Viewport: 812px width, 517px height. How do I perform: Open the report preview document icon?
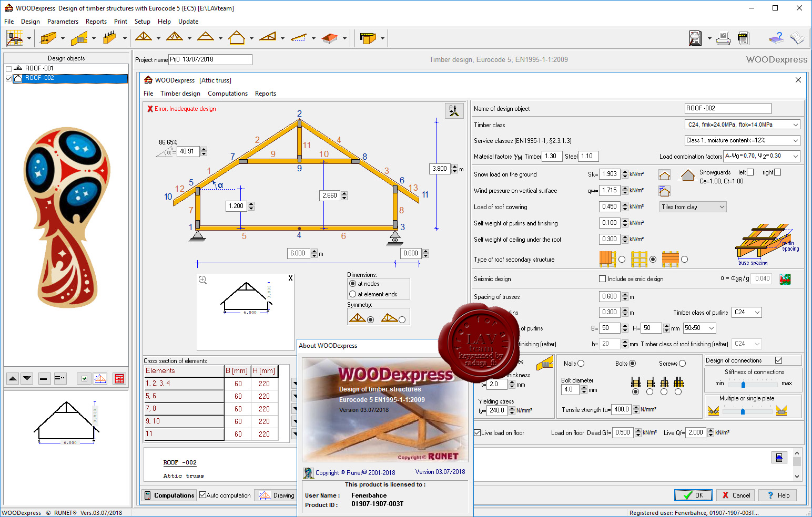(695, 38)
